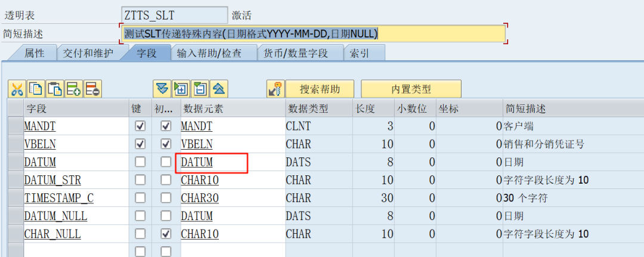
Task: Click the foreign key icon
Action: (x=275, y=89)
